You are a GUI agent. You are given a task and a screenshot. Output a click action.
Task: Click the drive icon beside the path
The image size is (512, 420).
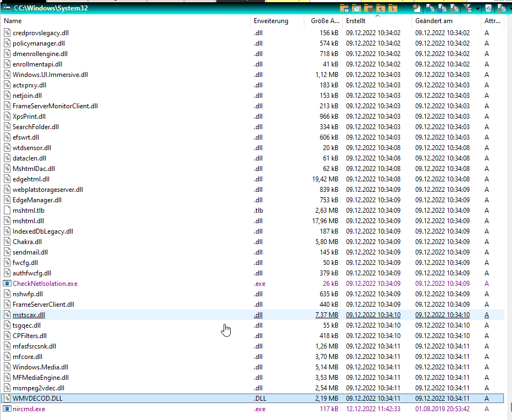[x=7, y=8]
